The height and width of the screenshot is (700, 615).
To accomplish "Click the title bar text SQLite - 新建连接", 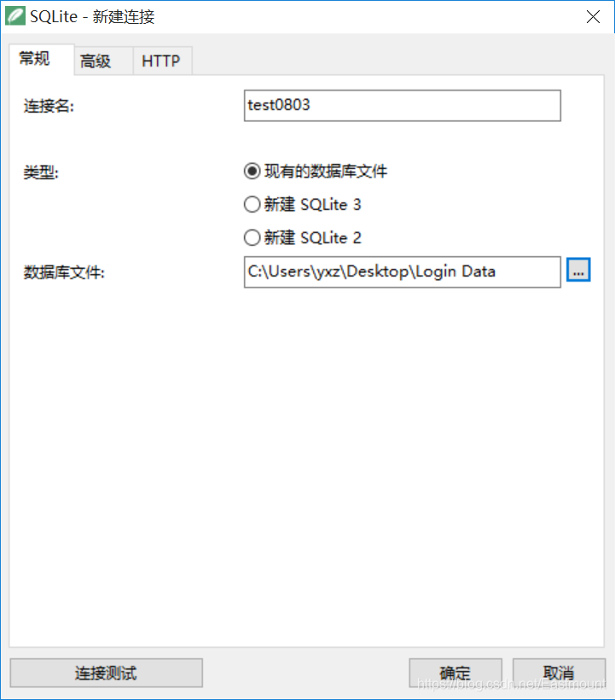I will click(x=92, y=17).
